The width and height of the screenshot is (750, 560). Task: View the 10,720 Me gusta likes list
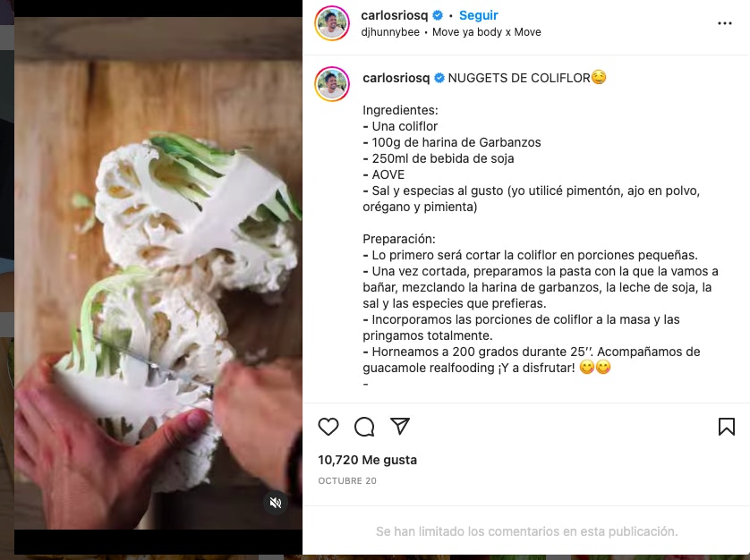pyautogui.click(x=367, y=460)
